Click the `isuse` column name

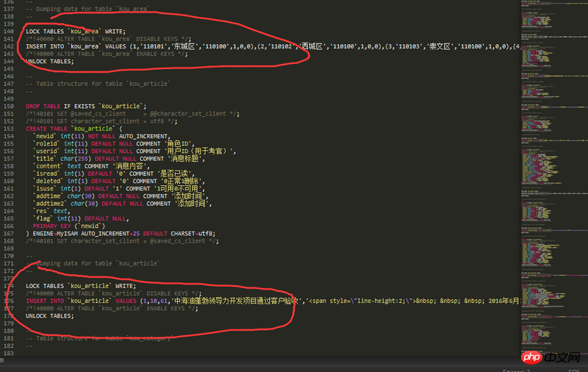pyautogui.click(x=45, y=189)
